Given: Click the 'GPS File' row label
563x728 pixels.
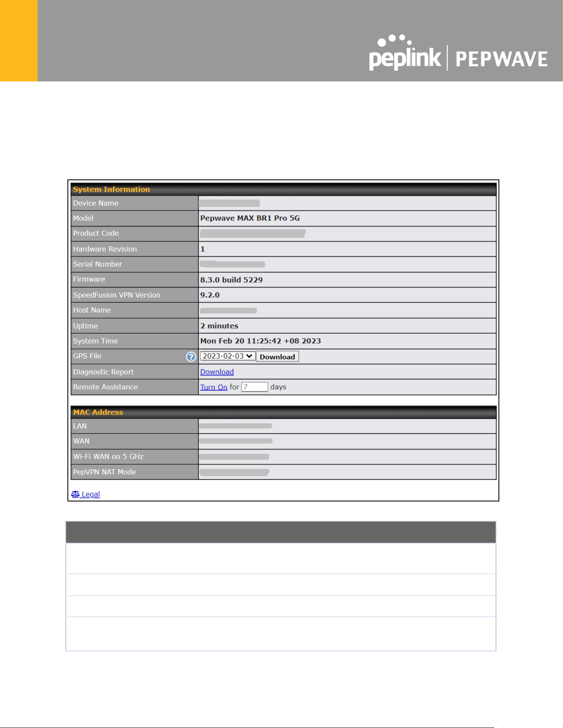Looking at the screenshot, I should (87, 356).
